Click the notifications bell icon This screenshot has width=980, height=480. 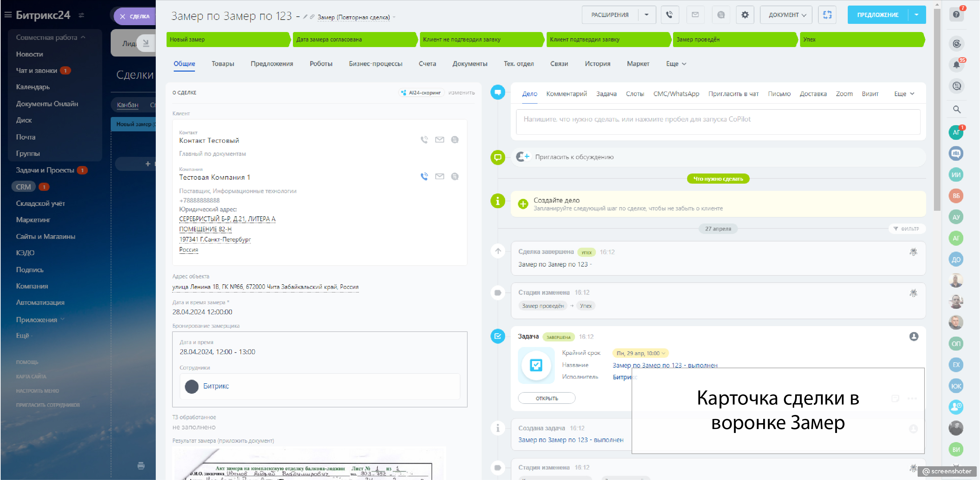pyautogui.click(x=956, y=65)
